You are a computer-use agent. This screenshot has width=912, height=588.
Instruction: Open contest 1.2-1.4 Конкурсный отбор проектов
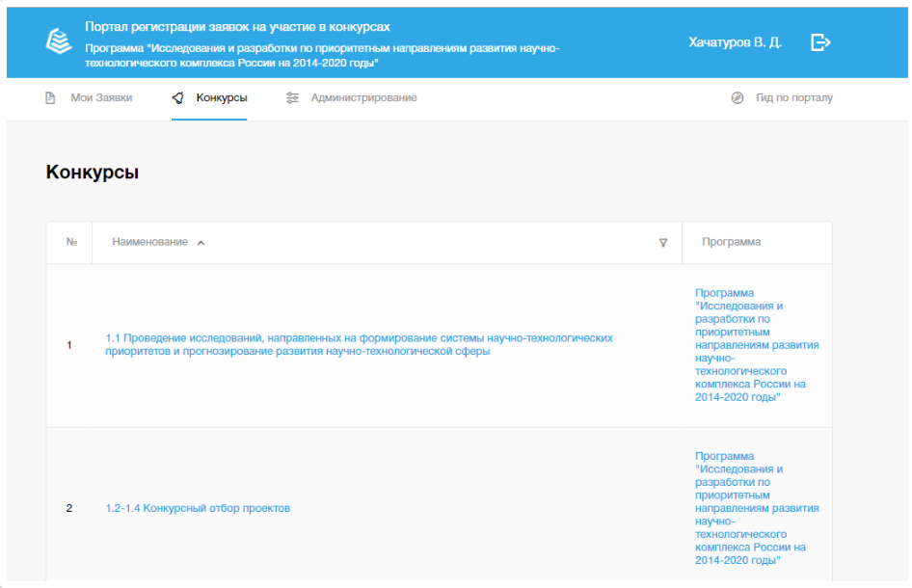(x=198, y=508)
